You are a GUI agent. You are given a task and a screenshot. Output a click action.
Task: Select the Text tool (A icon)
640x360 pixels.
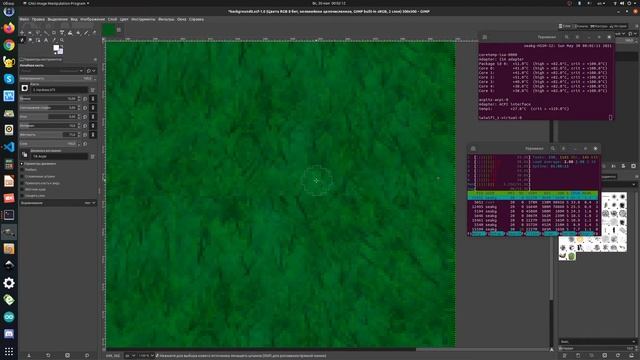coord(46,40)
